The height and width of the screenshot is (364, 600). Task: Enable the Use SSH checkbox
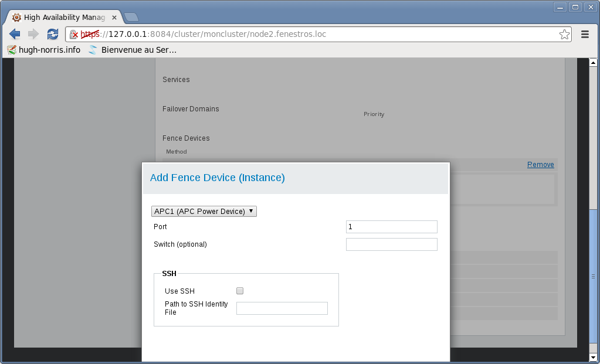pos(240,291)
